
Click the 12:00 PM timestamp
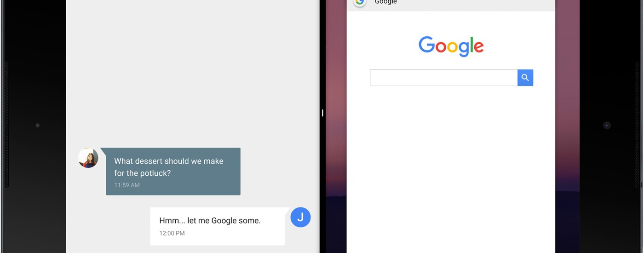point(172,233)
